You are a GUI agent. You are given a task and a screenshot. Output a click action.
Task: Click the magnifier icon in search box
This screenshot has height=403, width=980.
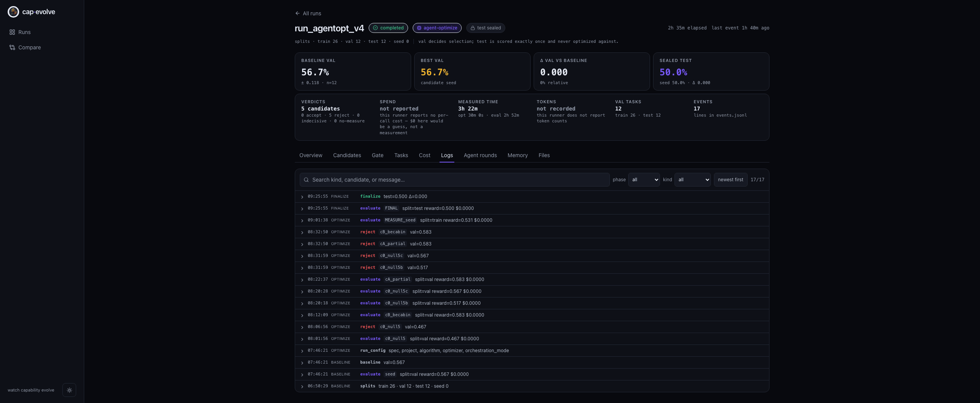click(x=306, y=180)
